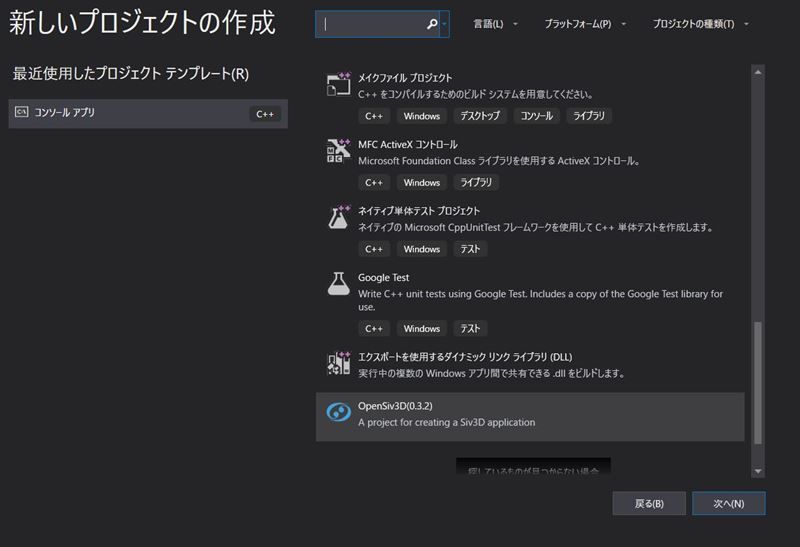800x547 pixels.
Task: Select the ネイティブ単体テスト プロジェクト template title
Action: coord(419,211)
